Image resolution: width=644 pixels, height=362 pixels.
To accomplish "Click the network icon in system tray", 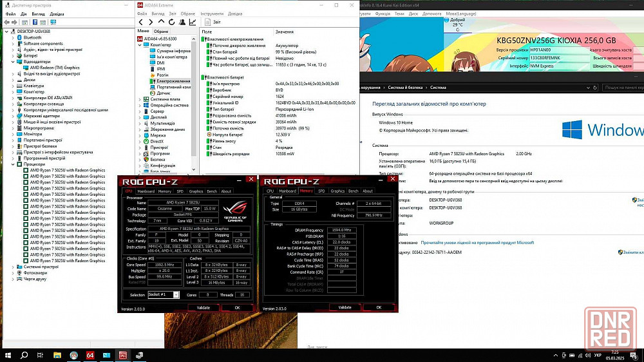I will pos(580,356).
